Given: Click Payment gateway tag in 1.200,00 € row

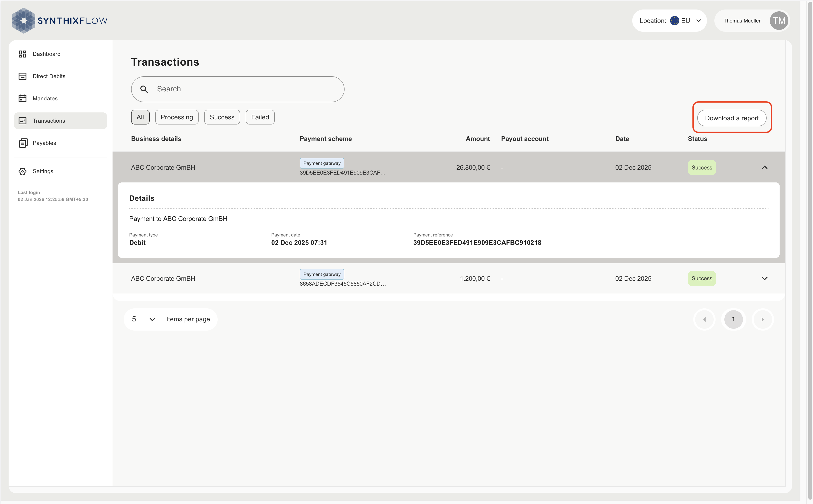Looking at the screenshot, I should tap(322, 274).
